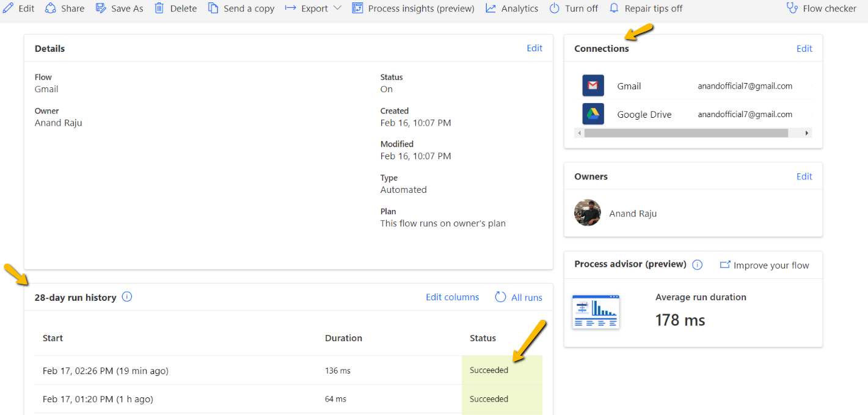Image resolution: width=868 pixels, height=415 pixels.
Task: Open Improve your flow
Action: 764,265
